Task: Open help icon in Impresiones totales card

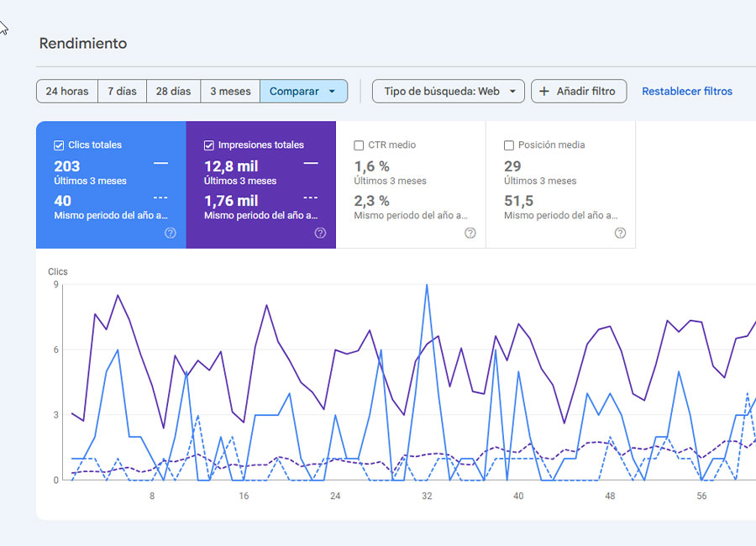Action: 320,233
